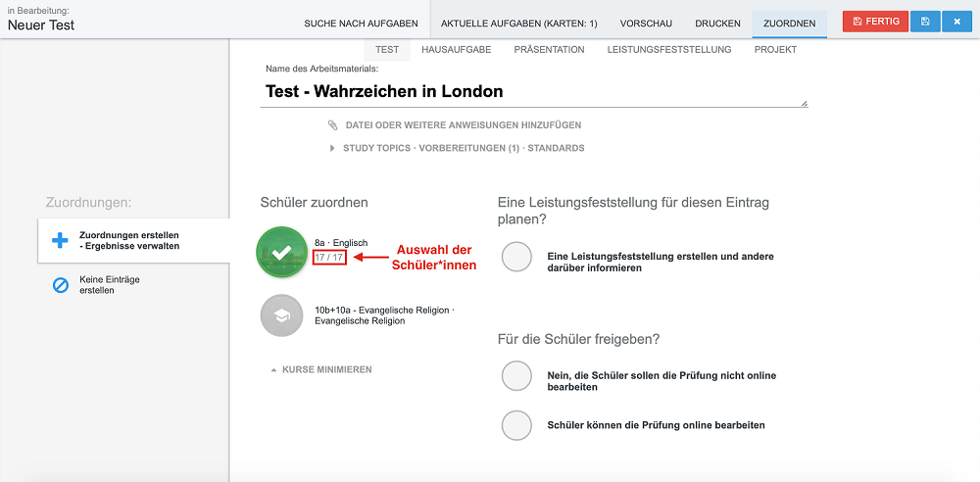Switch to the Vorschau tab
This screenshot has height=482, width=980.
tap(646, 24)
